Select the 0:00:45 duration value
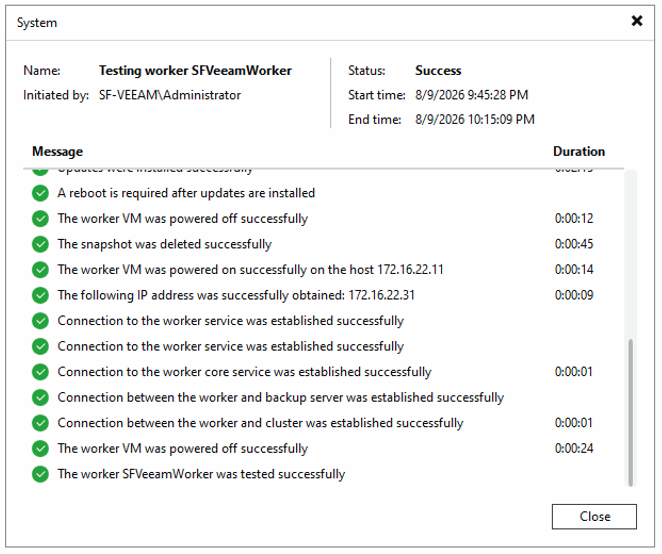662x554 pixels. (x=574, y=244)
